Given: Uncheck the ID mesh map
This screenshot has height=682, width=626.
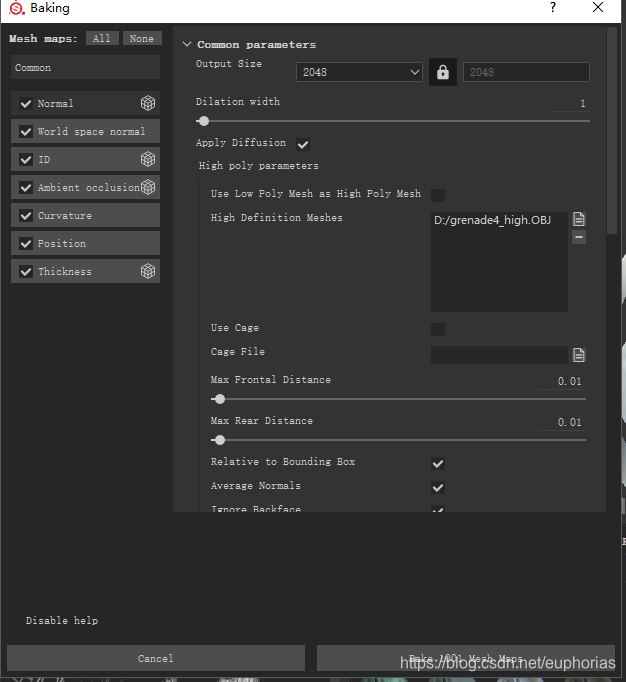Looking at the screenshot, I should (x=26, y=160).
